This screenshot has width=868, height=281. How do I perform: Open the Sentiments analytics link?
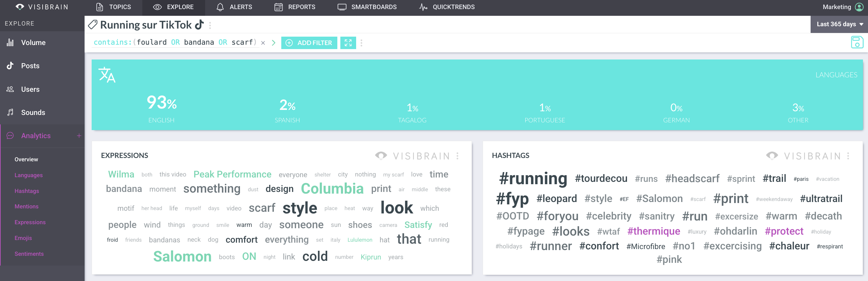pyautogui.click(x=29, y=254)
